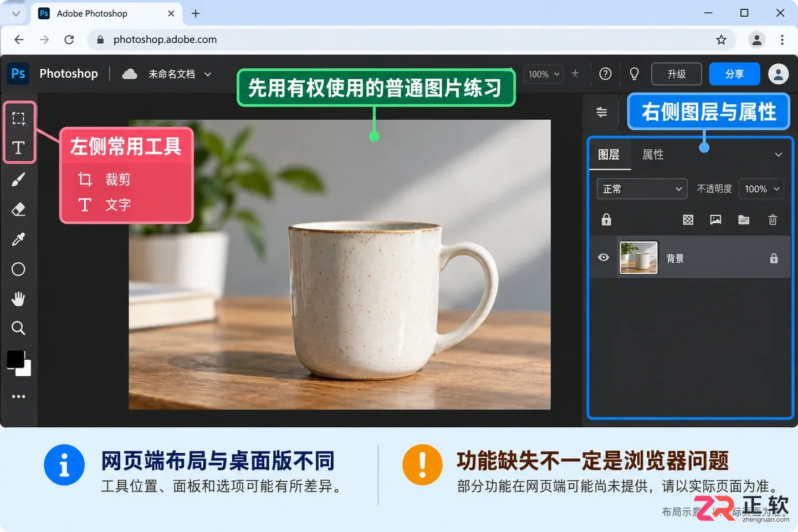Close the Adobe Photoshop browser tab
The image size is (798, 532).
[171, 13]
